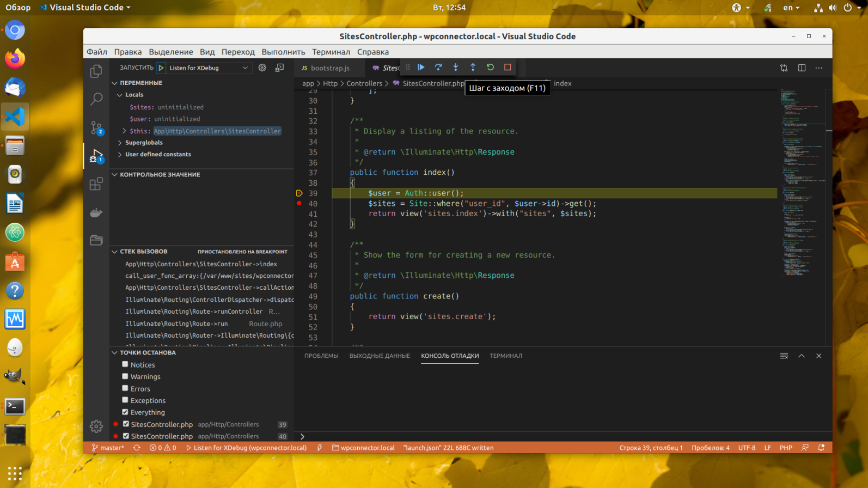Switch to the bootstrap.js editor tab
This screenshot has height=488, width=868.
(x=329, y=68)
